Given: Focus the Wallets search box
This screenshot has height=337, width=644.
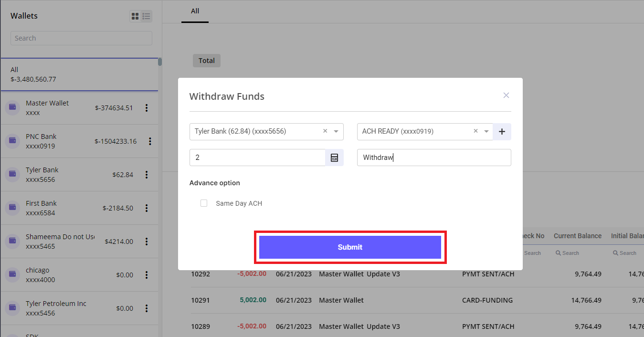Looking at the screenshot, I should coord(81,38).
